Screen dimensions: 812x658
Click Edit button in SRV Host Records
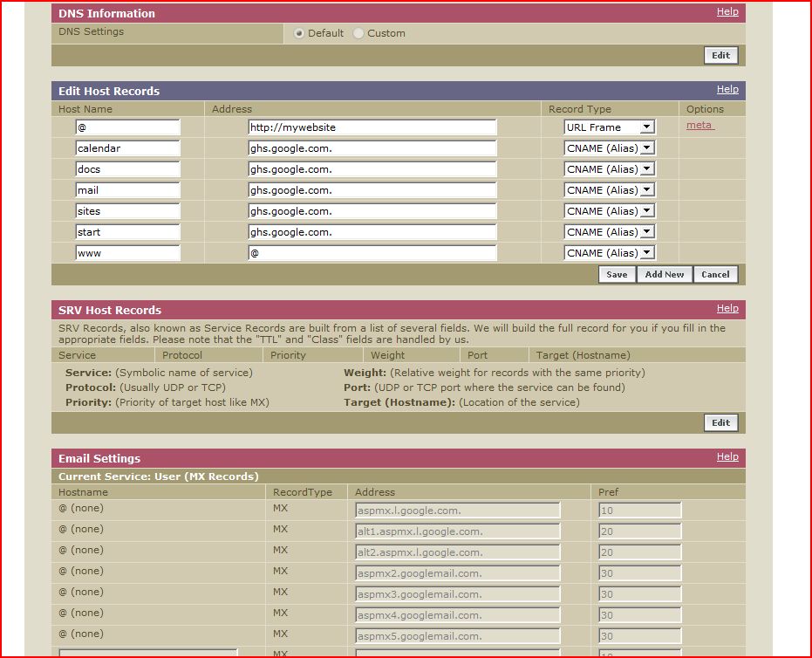[720, 422]
